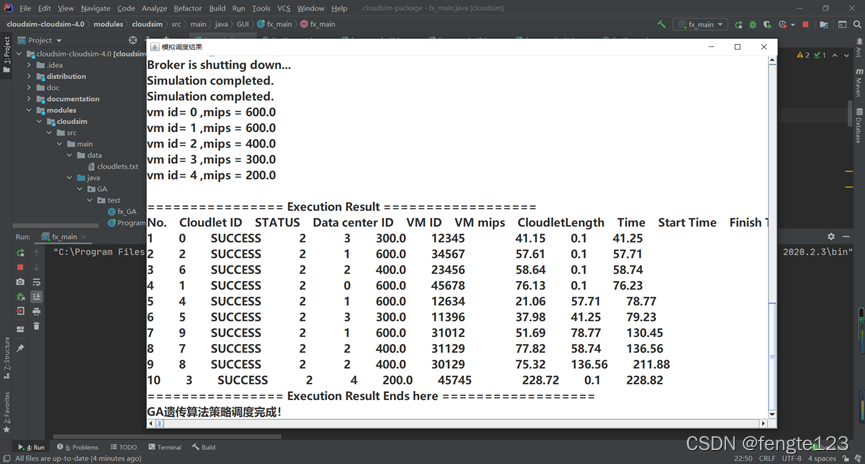Toggle pin tab in the Run panel
865x464 pixels.
click(x=20, y=348)
